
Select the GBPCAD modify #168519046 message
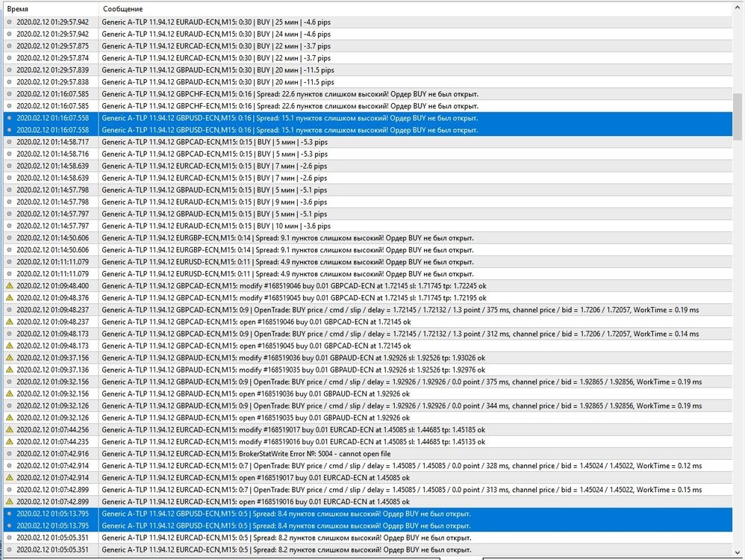[294, 286]
